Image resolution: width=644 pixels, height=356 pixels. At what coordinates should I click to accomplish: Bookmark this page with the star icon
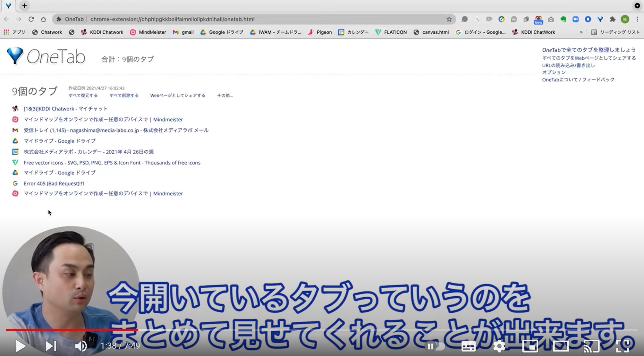(x=449, y=19)
